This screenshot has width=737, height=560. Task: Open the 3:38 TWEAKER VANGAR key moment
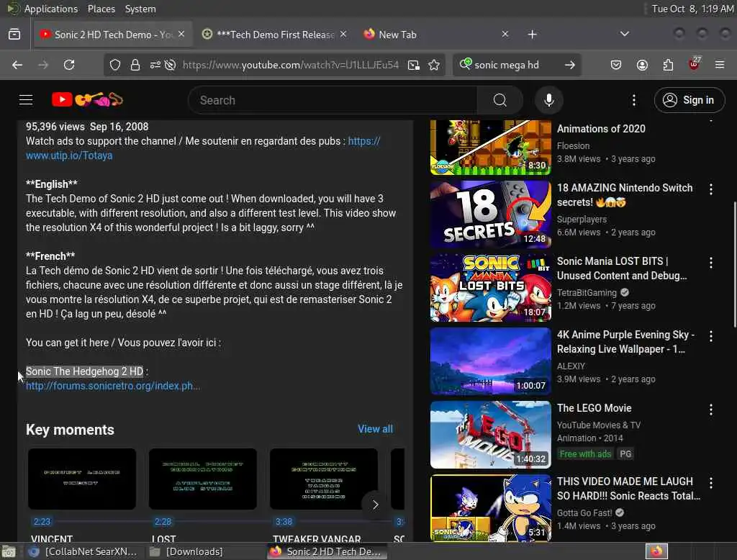323,479
